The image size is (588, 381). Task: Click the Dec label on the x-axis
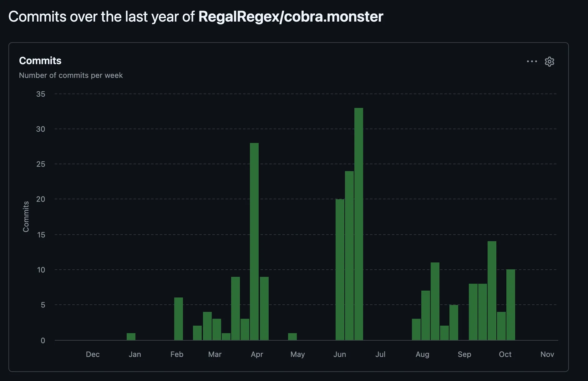tap(93, 354)
